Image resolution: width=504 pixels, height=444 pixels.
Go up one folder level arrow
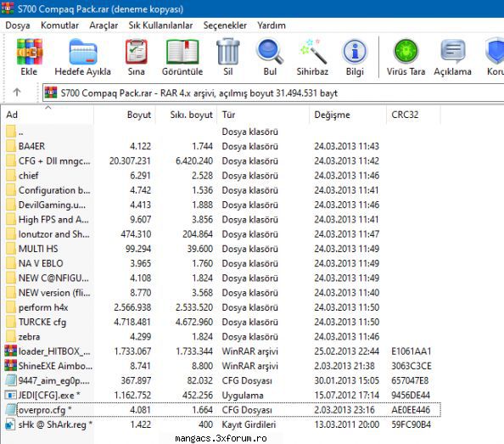point(17,93)
